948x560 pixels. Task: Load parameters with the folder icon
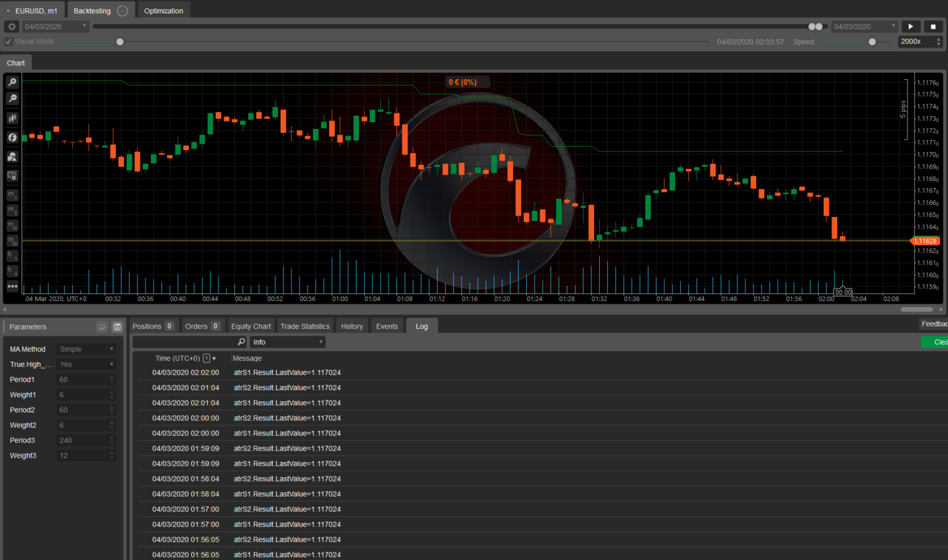tap(102, 327)
